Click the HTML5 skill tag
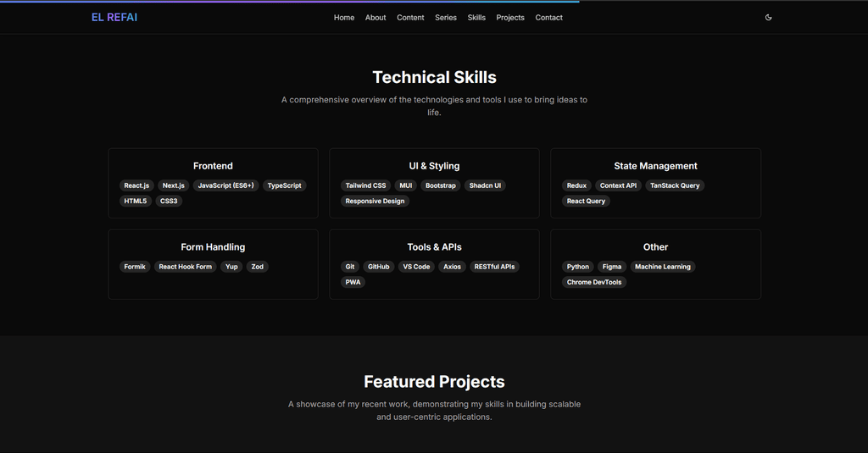 coord(135,202)
